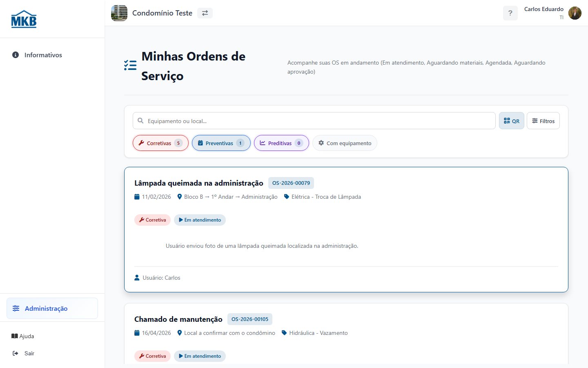Click Local a confirmar com o condômino text
Viewport: 588px width, 368px height.
tap(229, 333)
